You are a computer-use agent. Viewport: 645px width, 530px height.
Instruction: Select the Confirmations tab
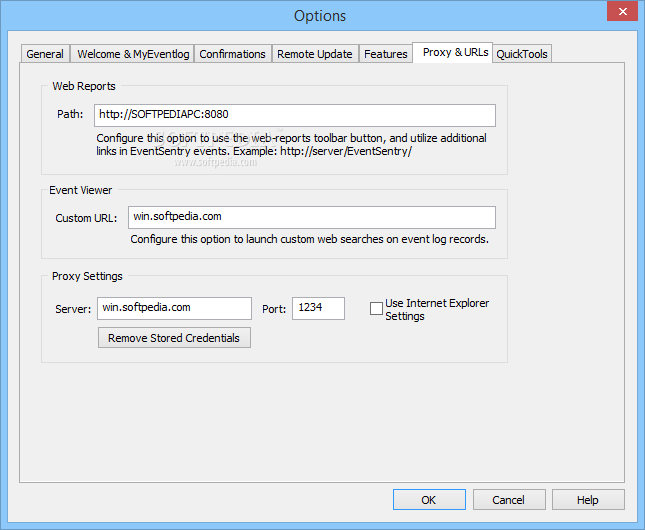coord(232,54)
